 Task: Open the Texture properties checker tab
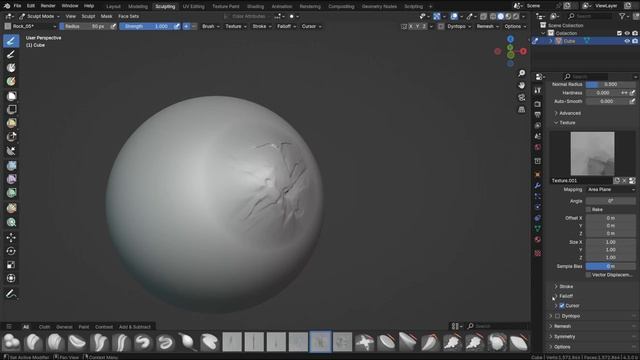tap(538, 253)
